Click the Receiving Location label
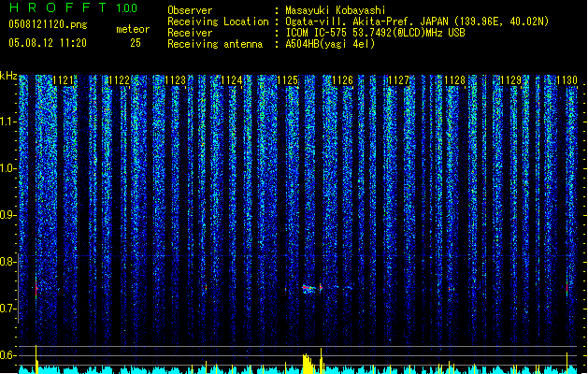The height and width of the screenshot is (374, 588). click(218, 22)
